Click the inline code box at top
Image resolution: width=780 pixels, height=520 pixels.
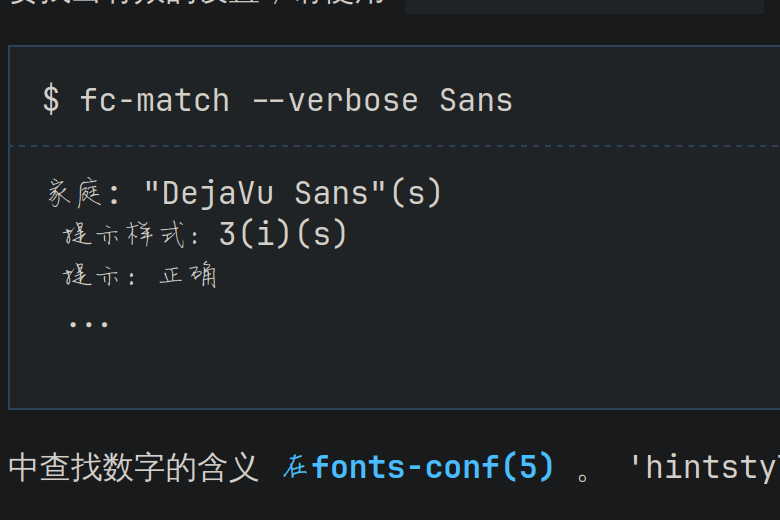point(584,6)
